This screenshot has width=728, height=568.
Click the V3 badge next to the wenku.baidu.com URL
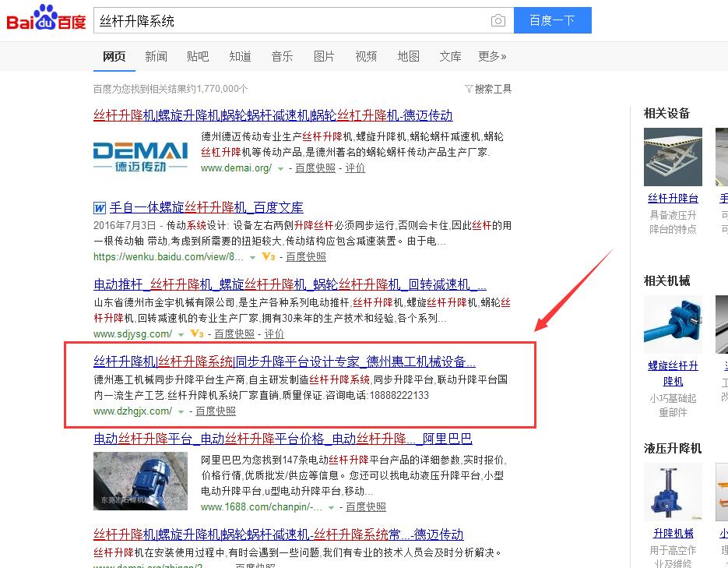(x=268, y=256)
